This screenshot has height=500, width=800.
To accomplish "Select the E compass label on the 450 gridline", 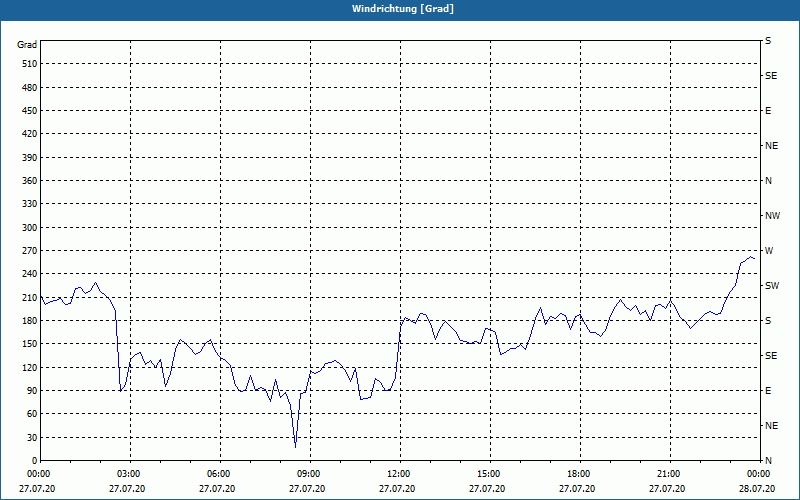I will [x=768, y=111].
